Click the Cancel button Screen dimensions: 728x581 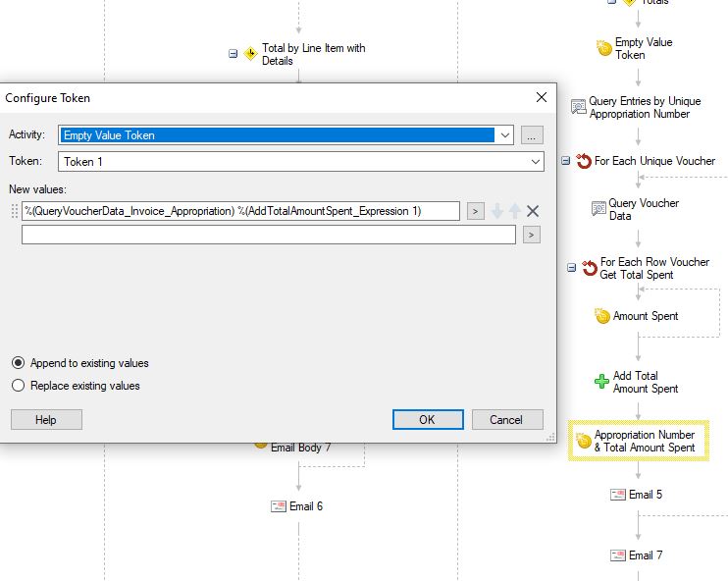pos(507,420)
